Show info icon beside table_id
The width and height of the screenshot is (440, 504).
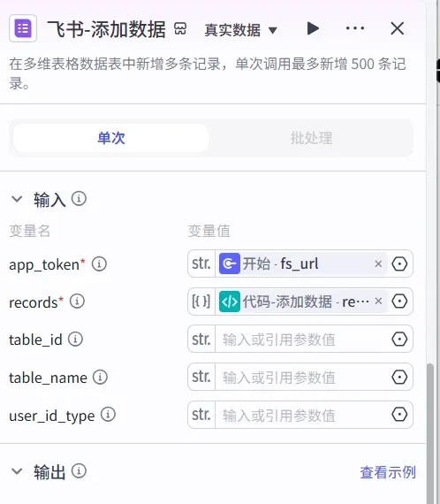[x=75, y=340]
